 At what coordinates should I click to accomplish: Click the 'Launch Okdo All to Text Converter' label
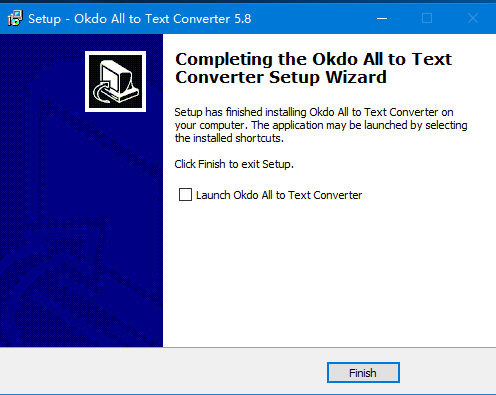pos(279,195)
